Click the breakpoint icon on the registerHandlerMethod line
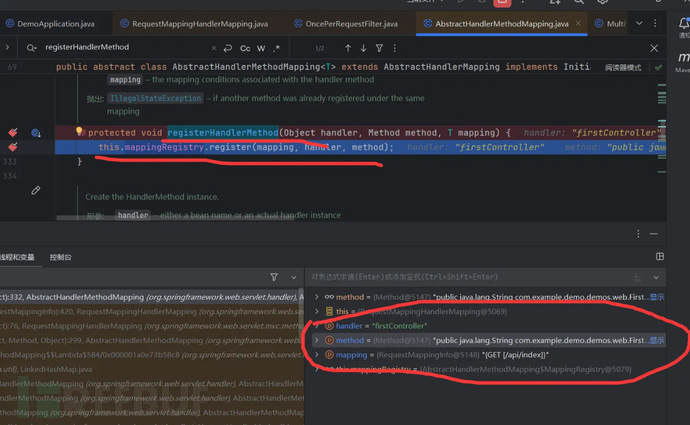690x425 pixels. (13, 133)
